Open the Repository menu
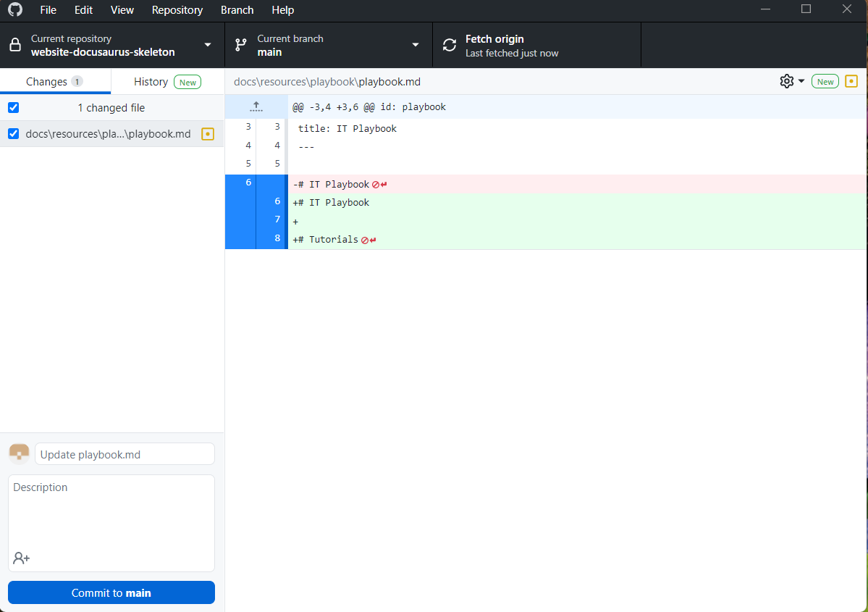868x612 pixels. (x=177, y=10)
